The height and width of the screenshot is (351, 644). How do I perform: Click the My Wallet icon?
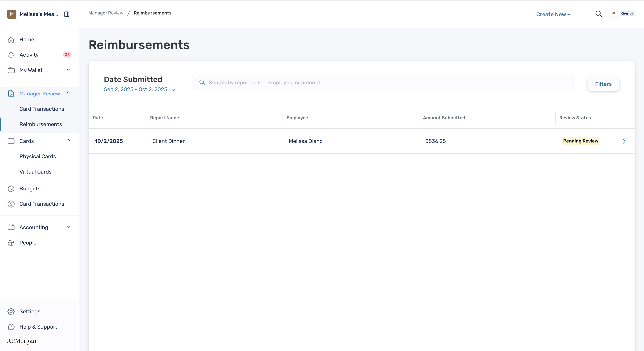click(11, 70)
